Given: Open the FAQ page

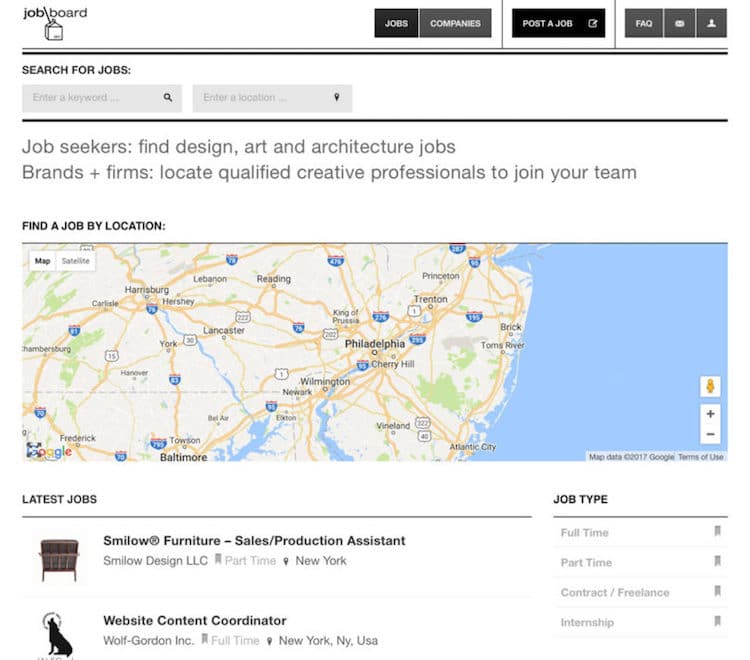Looking at the screenshot, I should (x=644, y=23).
